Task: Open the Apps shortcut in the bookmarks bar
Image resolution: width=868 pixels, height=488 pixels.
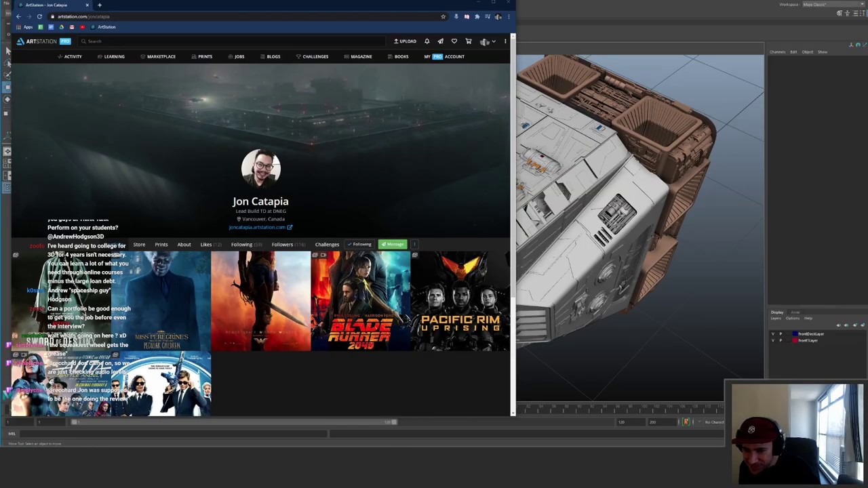Action: click(24, 27)
